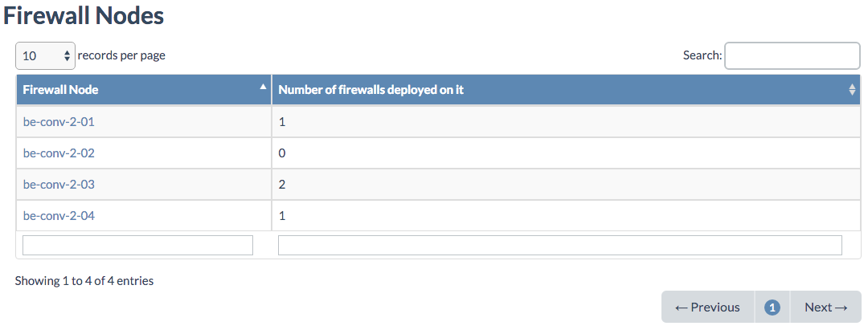
Task: Click the 'Firewall Node' column header text
Action: (x=61, y=90)
